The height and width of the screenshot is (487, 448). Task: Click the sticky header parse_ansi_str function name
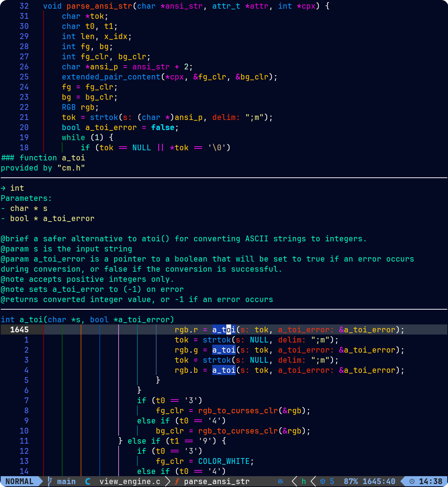[99, 6]
